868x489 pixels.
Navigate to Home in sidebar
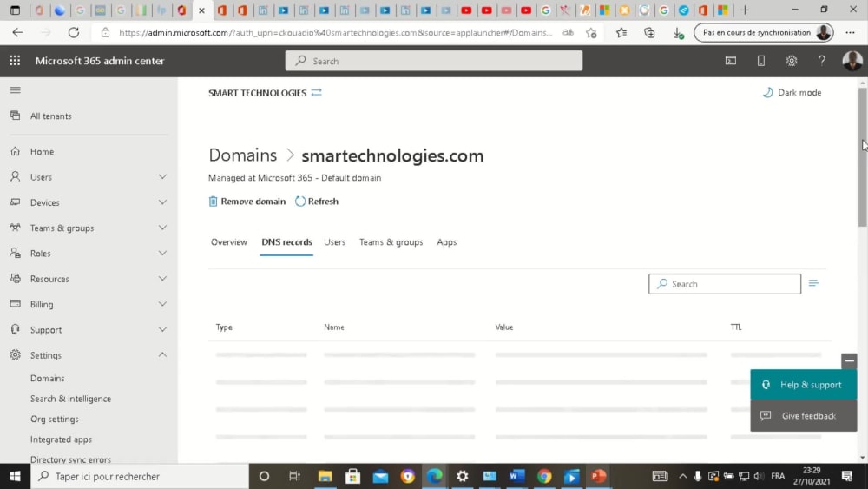pos(42,151)
